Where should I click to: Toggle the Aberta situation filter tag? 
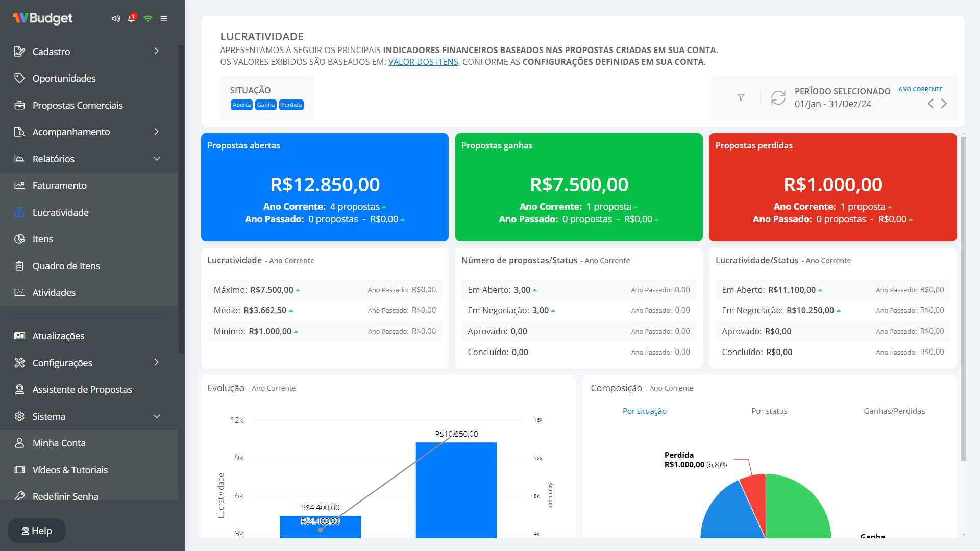[x=241, y=105]
